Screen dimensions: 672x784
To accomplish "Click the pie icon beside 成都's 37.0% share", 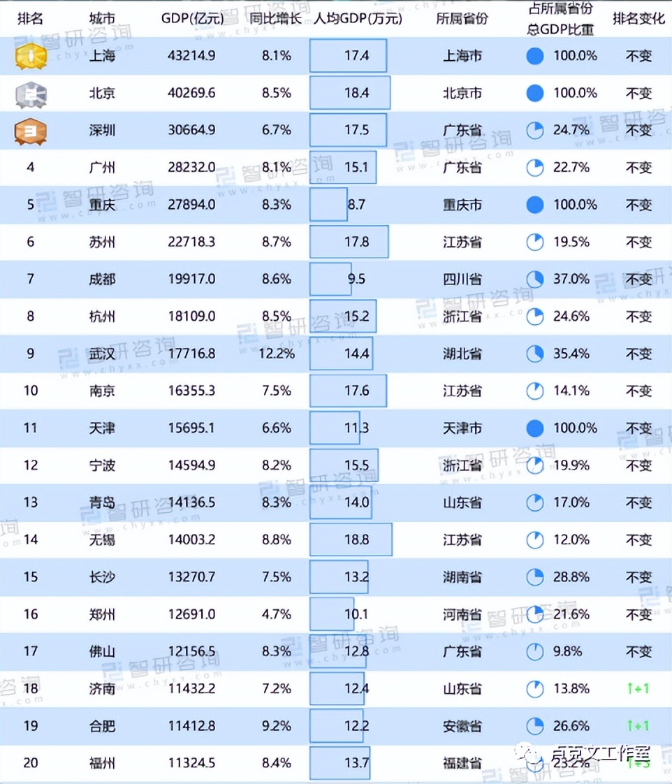I will (x=534, y=280).
